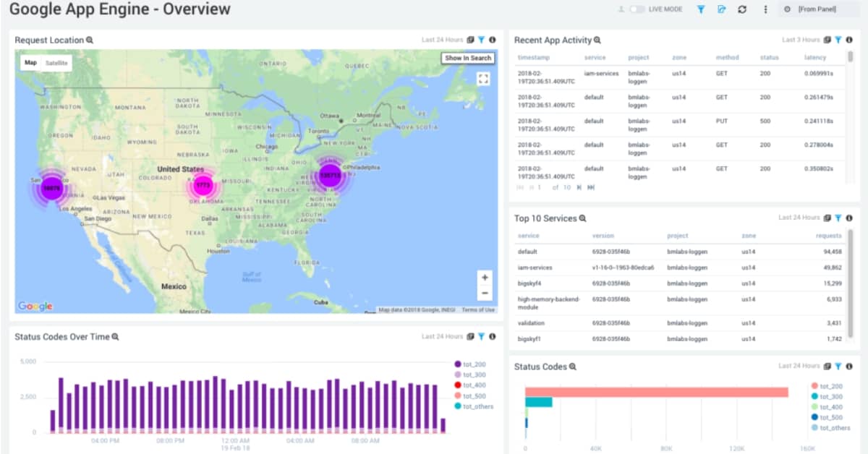Click Recent App Activity copy icon
The image size is (868, 454).
pos(827,40)
